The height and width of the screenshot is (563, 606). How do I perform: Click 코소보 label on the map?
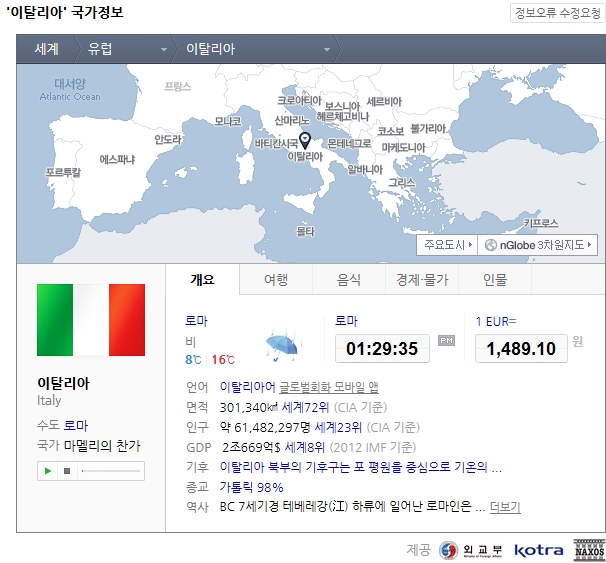coord(391,131)
